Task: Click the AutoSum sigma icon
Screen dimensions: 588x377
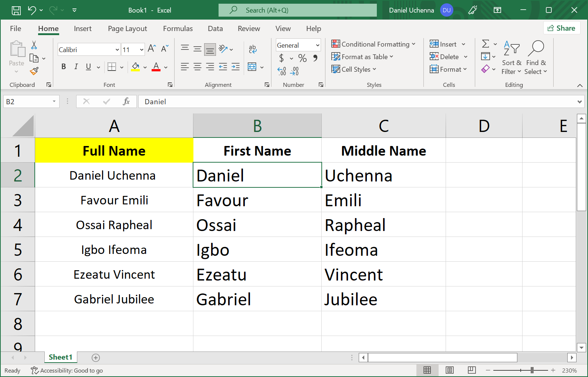Action: pos(486,44)
